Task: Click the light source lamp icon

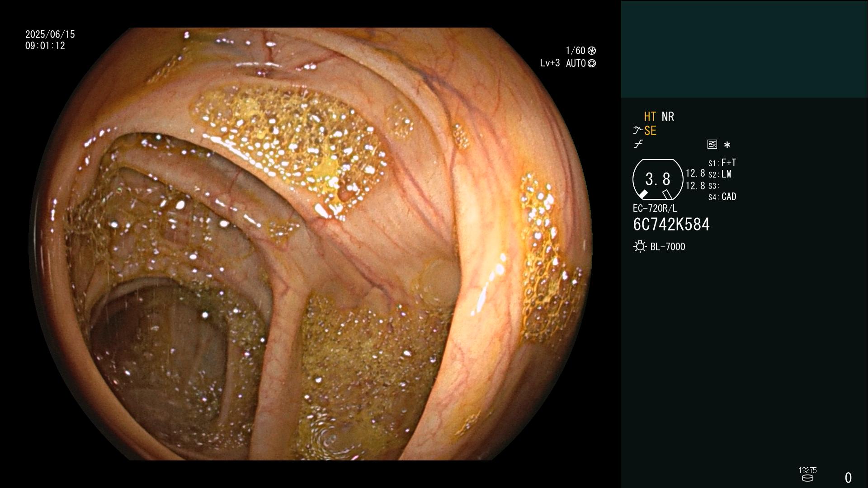Action: tap(640, 247)
